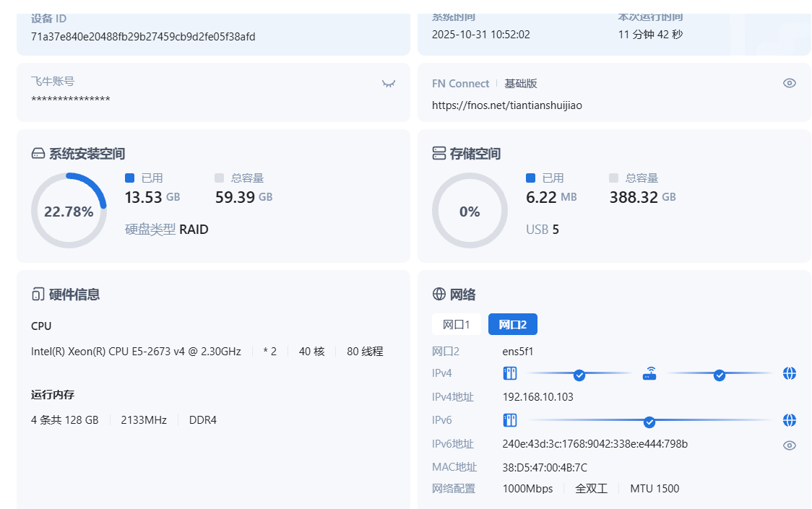This screenshot has width=812, height=509.
Task: Click the router icon in the IPv4 row
Action: point(650,373)
